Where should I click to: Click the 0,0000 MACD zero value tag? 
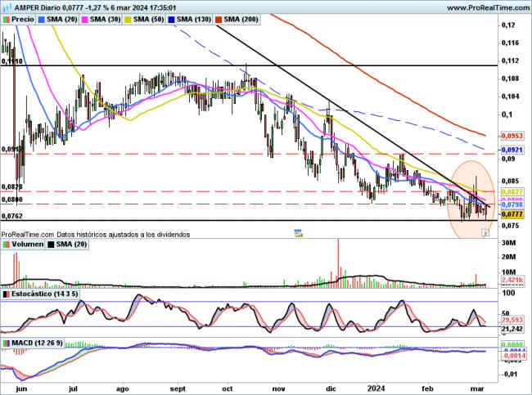(512, 345)
